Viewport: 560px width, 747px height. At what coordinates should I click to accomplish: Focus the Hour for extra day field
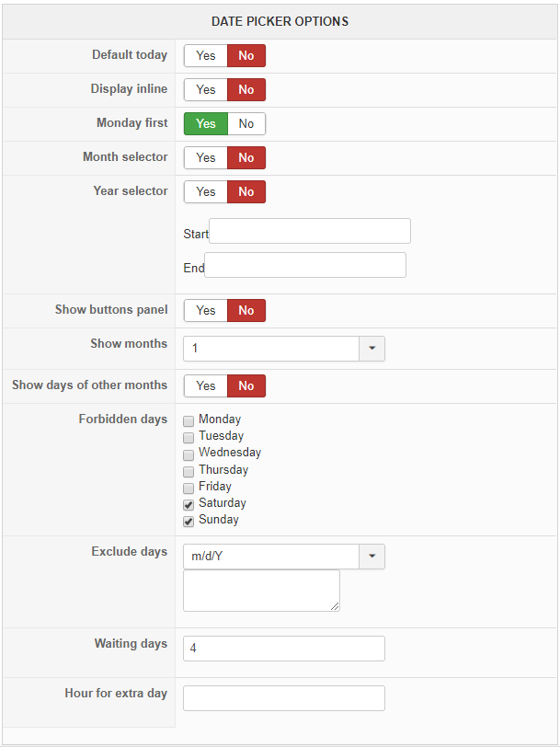pyautogui.click(x=283, y=698)
